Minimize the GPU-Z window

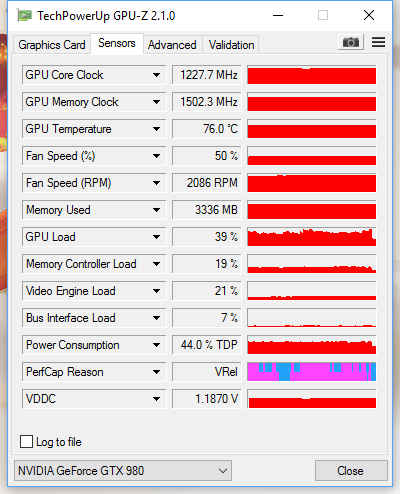coord(278,15)
